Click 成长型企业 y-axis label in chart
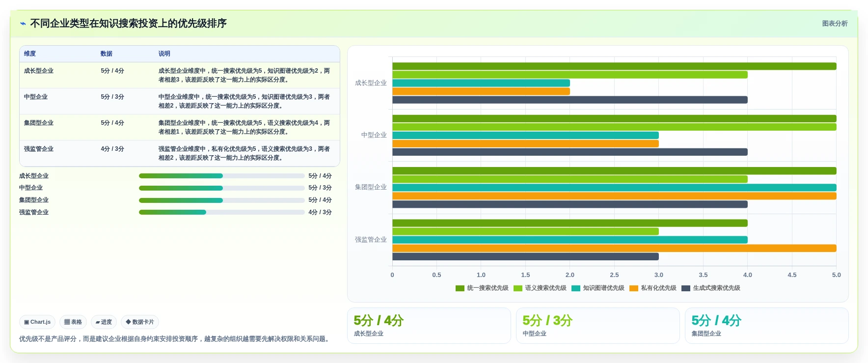 [x=371, y=83]
